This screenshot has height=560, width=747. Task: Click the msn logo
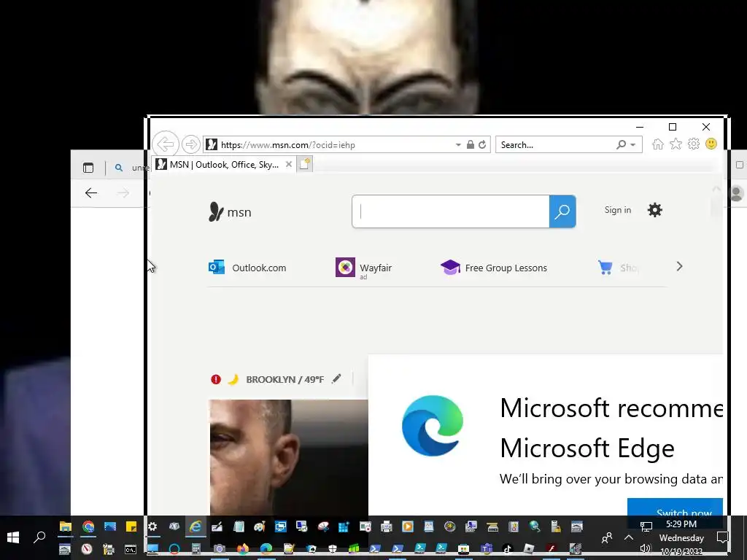tap(230, 212)
